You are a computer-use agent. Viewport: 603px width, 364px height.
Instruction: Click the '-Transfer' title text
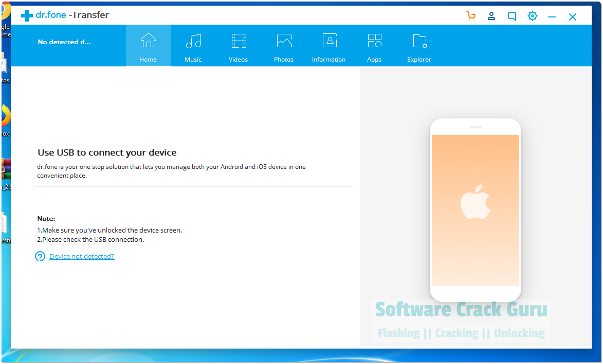click(x=89, y=15)
